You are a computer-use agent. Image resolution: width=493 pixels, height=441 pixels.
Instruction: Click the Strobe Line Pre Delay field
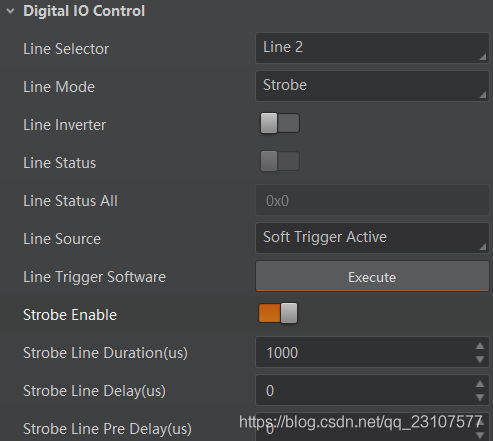point(365,428)
